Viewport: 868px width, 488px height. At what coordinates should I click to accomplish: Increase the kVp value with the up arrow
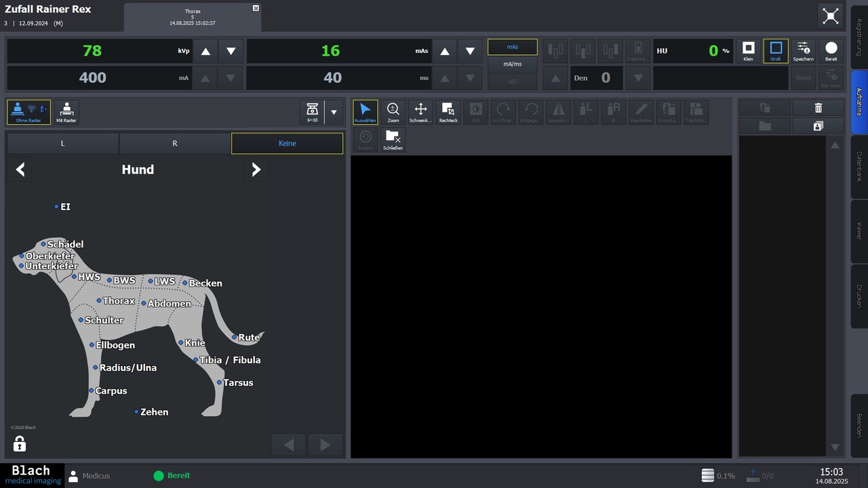pyautogui.click(x=205, y=52)
